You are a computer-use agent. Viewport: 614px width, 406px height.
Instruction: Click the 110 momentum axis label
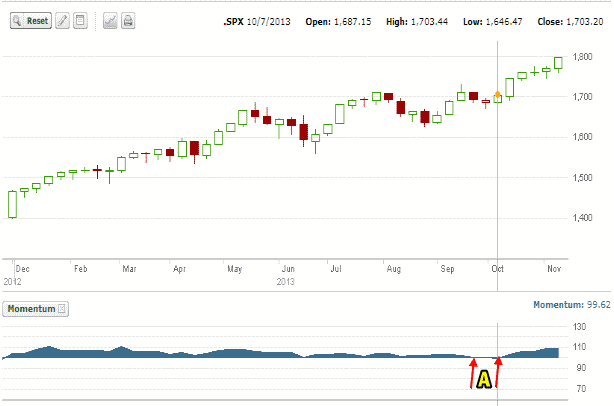580,347
